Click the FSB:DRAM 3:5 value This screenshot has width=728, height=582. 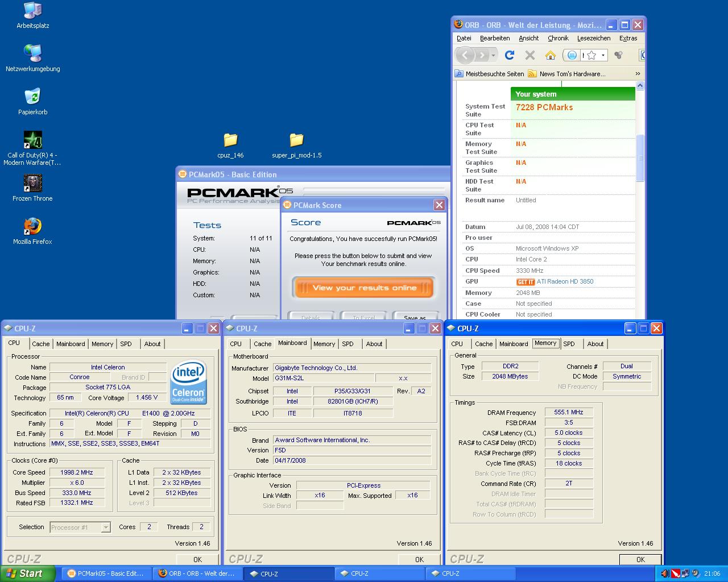(x=569, y=423)
